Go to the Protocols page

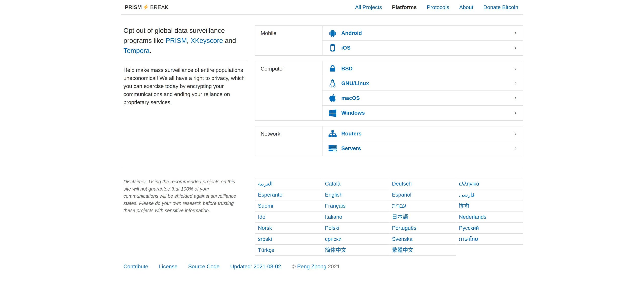tap(438, 7)
